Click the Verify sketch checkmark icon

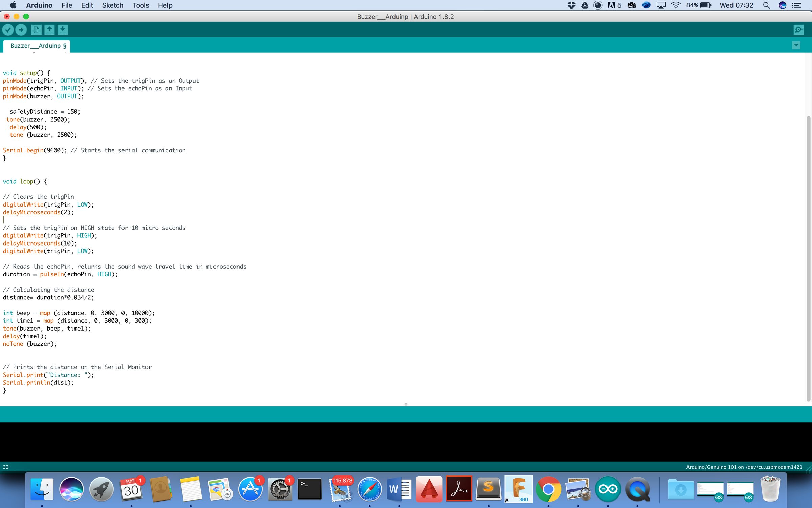[8, 30]
